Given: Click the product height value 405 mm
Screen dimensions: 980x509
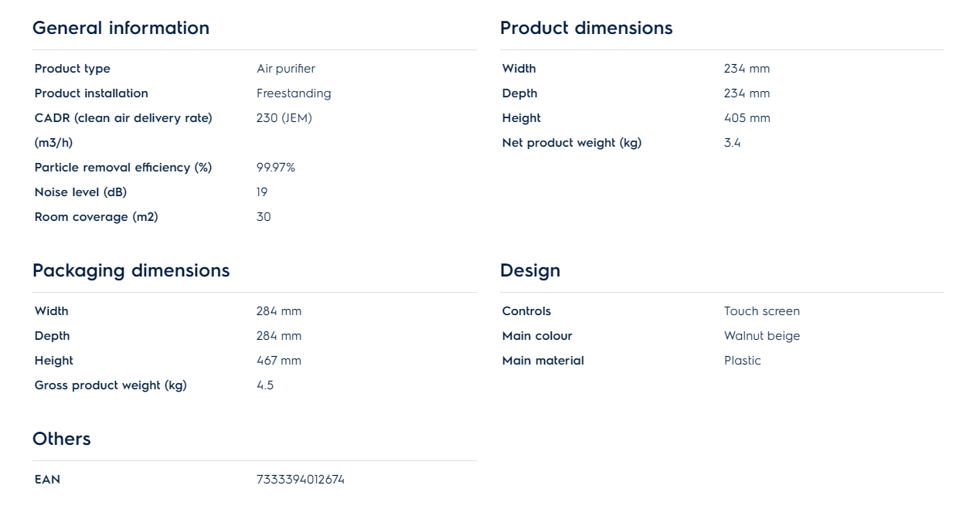Looking at the screenshot, I should point(747,118).
